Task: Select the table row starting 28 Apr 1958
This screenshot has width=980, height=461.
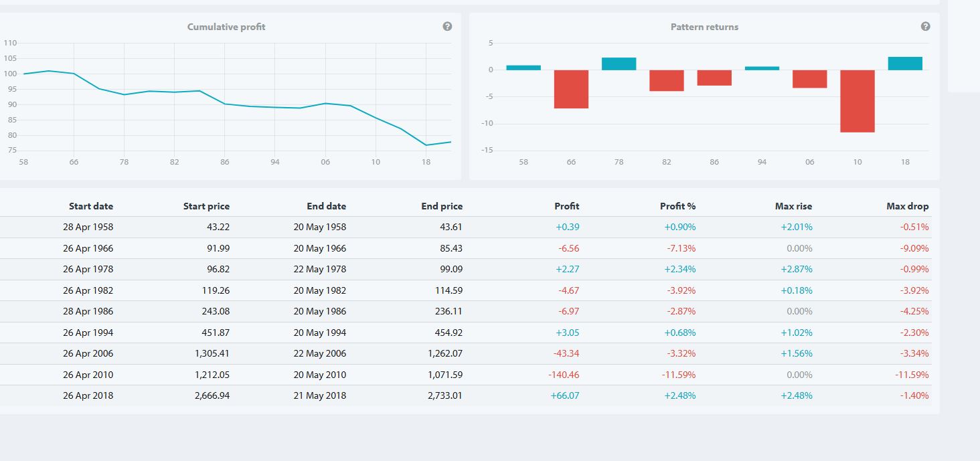Action: [469, 227]
